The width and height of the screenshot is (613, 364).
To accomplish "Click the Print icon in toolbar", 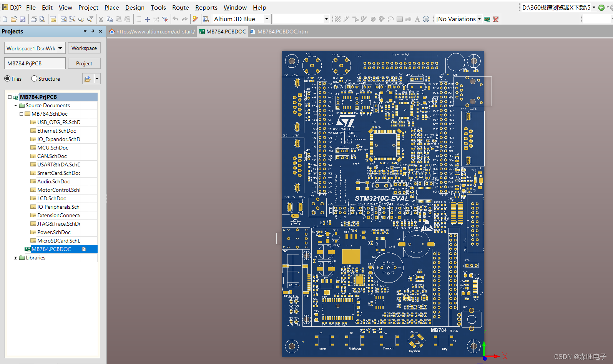I will point(33,19).
